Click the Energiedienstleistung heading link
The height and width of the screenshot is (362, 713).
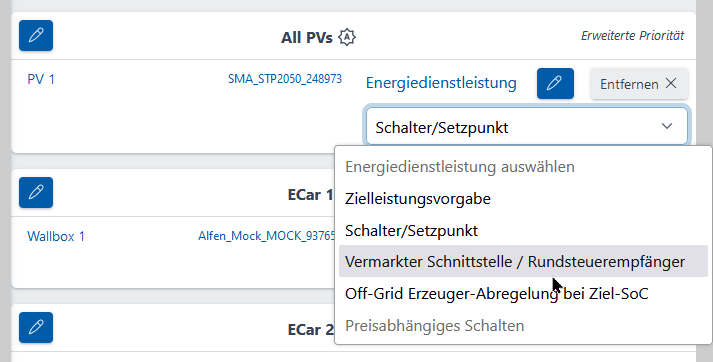441,83
